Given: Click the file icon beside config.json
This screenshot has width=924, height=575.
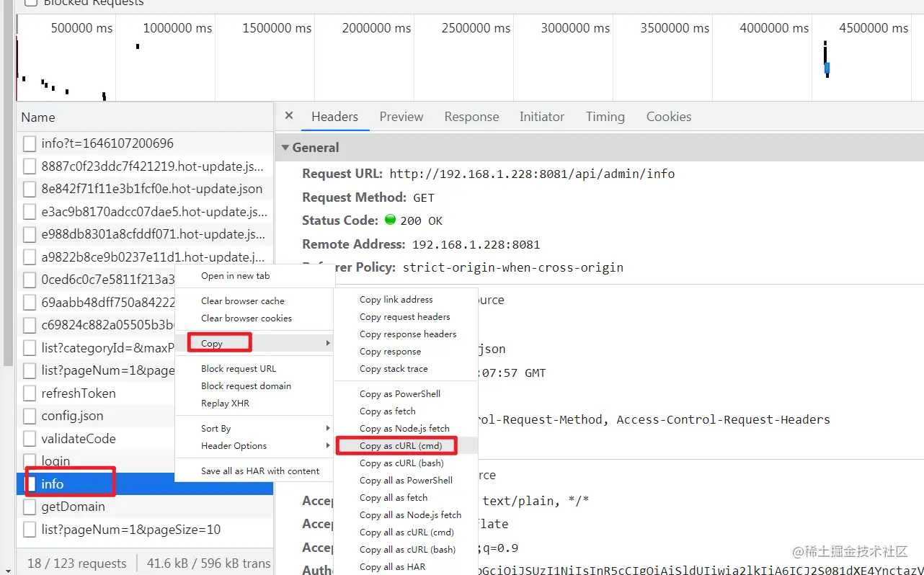Looking at the screenshot, I should (x=29, y=416).
